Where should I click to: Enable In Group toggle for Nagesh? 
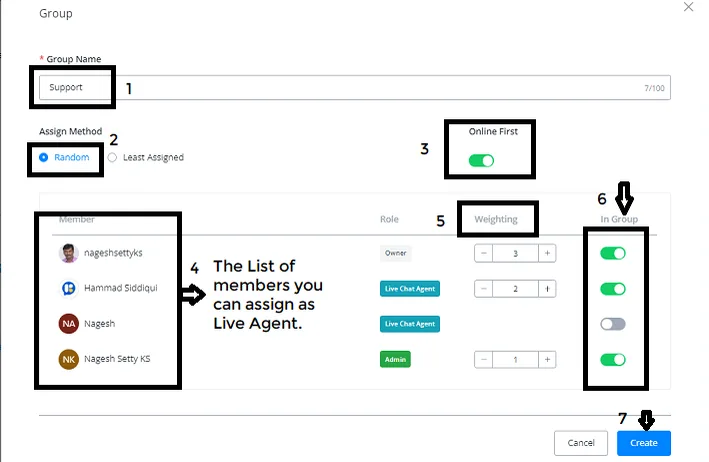[613, 324]
